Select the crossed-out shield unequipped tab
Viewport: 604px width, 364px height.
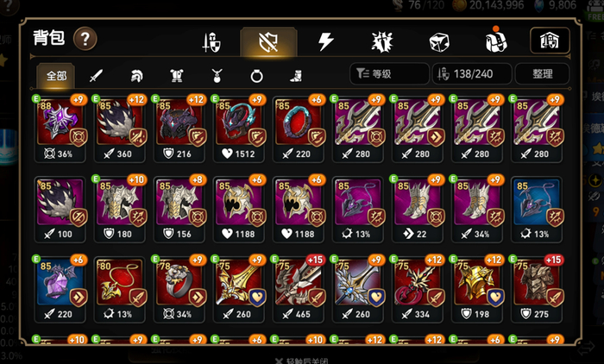[x=268, y=41]
